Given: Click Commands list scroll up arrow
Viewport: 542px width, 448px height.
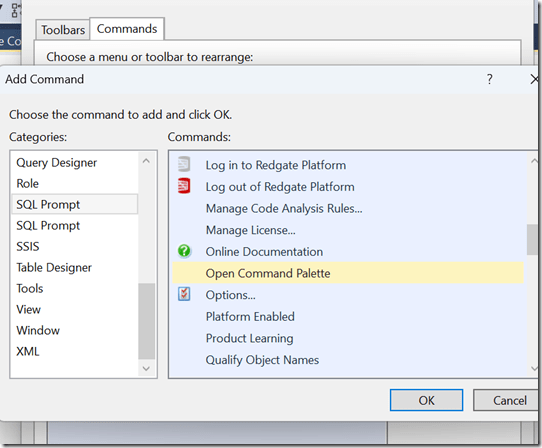Looking at the screenshot, I should tap(533, 160).
